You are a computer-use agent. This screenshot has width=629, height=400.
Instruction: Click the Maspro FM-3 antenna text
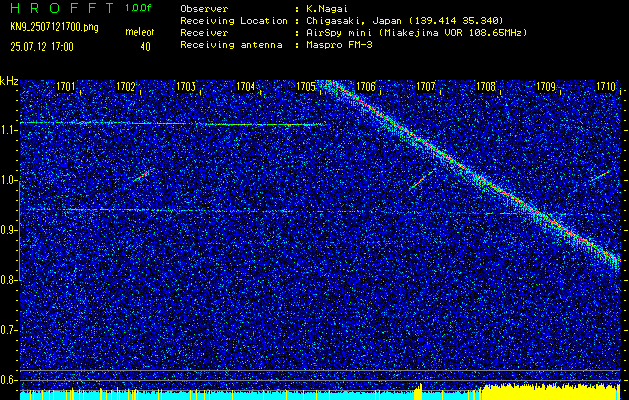click(x=339, y=45)
